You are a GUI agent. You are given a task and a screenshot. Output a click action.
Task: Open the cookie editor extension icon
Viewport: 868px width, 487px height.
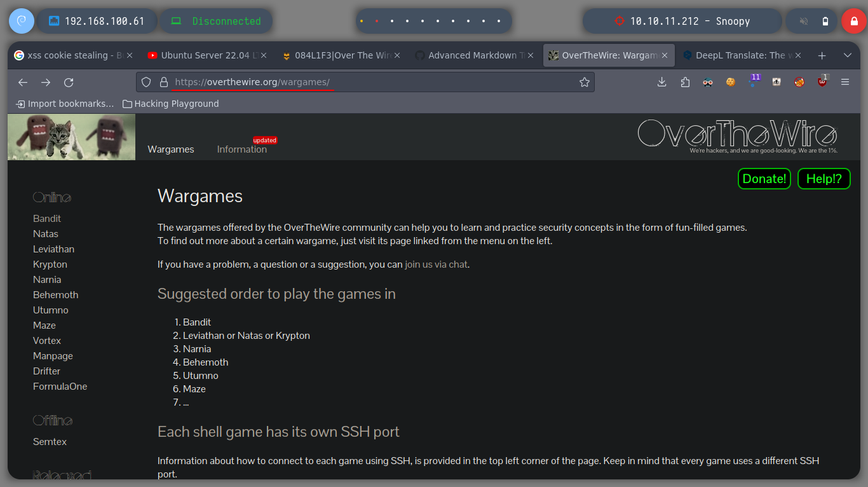point(731,82)
